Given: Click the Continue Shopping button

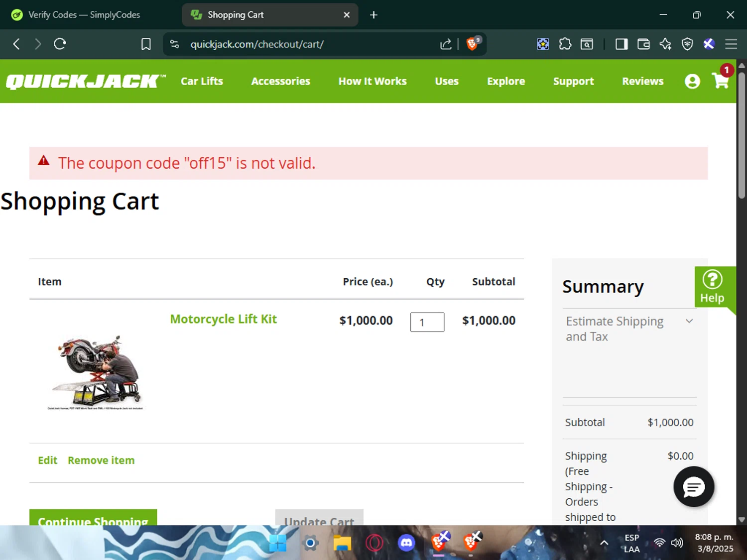Looking at the screenshot, I should [93, 518].
